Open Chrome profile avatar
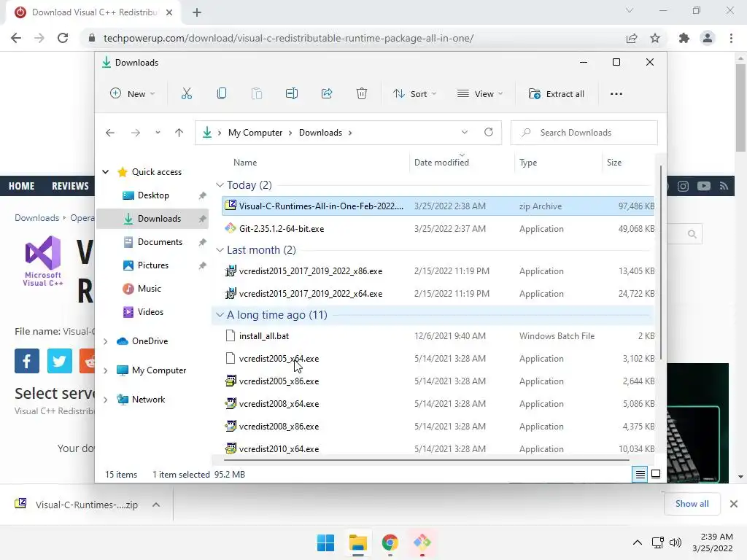The image size is (747, 560). click(x=708, y=38)
